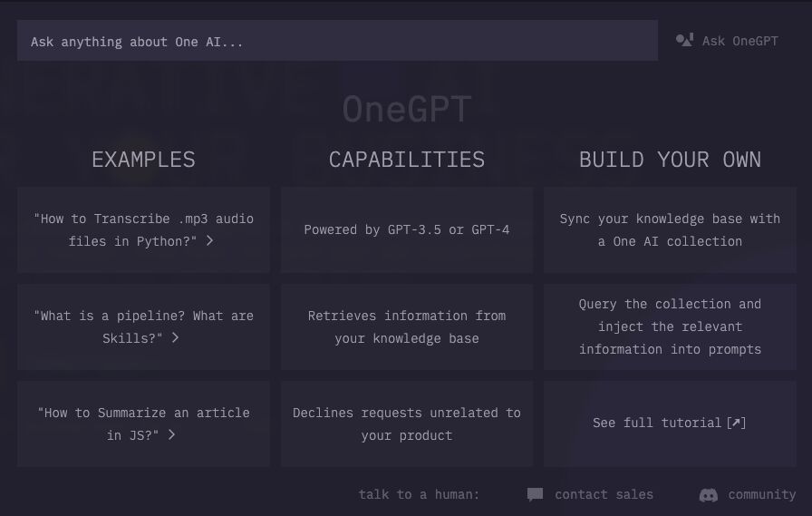Select the What is a pipeline example
812x516 pixels.
143,326
